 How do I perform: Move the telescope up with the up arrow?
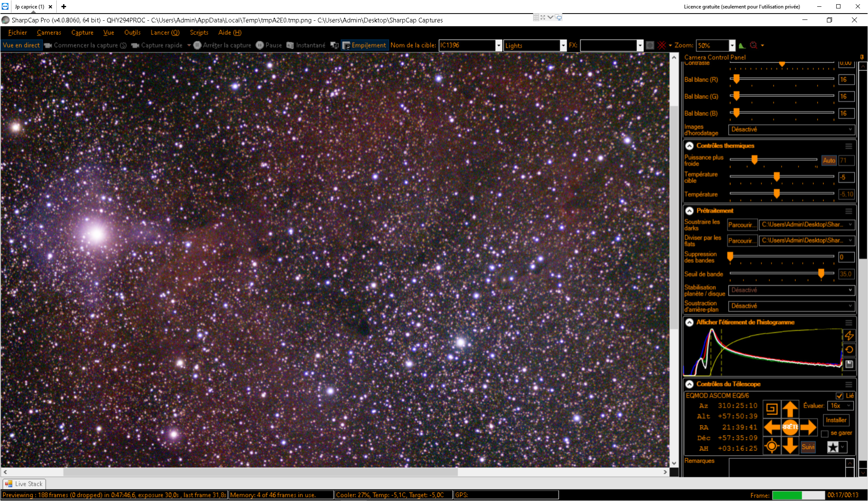pos(790,409)
